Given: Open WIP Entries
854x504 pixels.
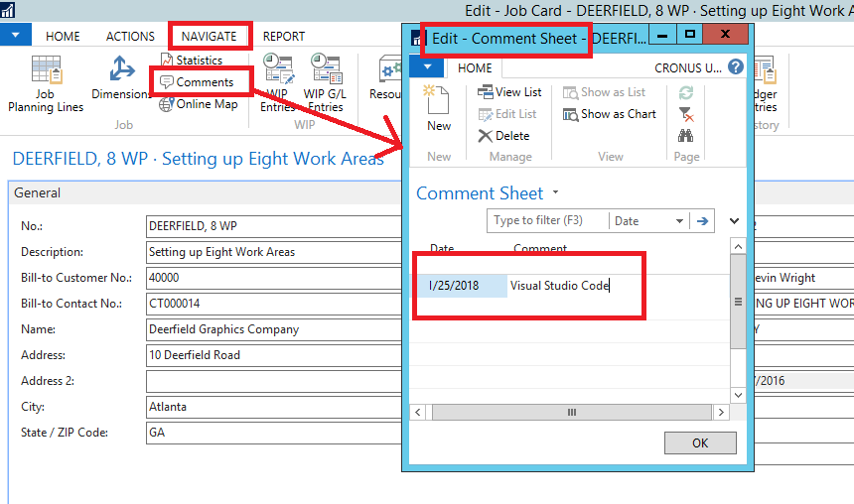Looking at the screenshot, I should pos(277,83).
